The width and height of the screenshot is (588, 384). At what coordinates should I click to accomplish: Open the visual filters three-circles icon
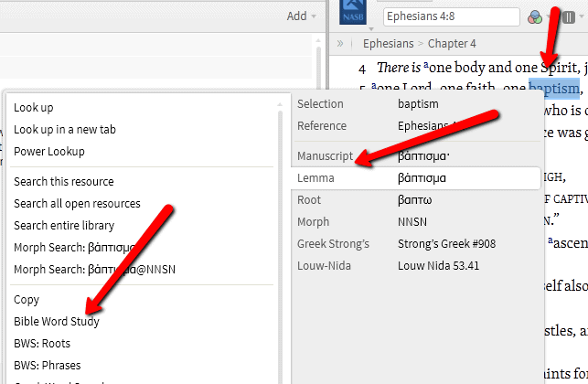pos(536,16)
